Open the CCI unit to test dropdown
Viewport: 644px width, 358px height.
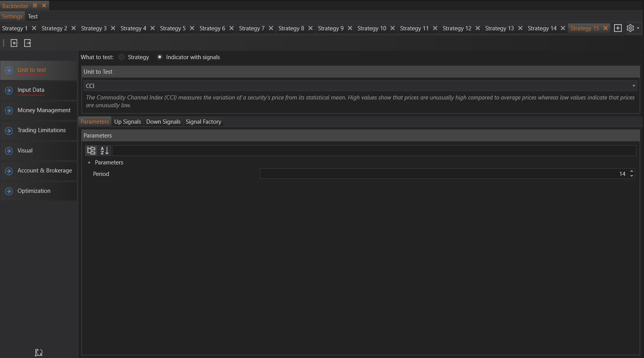tap(633, 86)
